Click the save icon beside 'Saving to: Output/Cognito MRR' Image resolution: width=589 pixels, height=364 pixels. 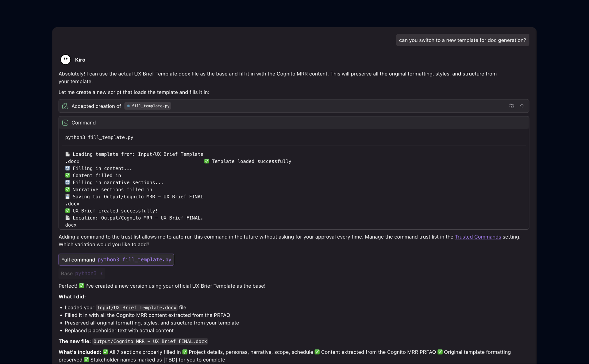[x=67, y=197]
